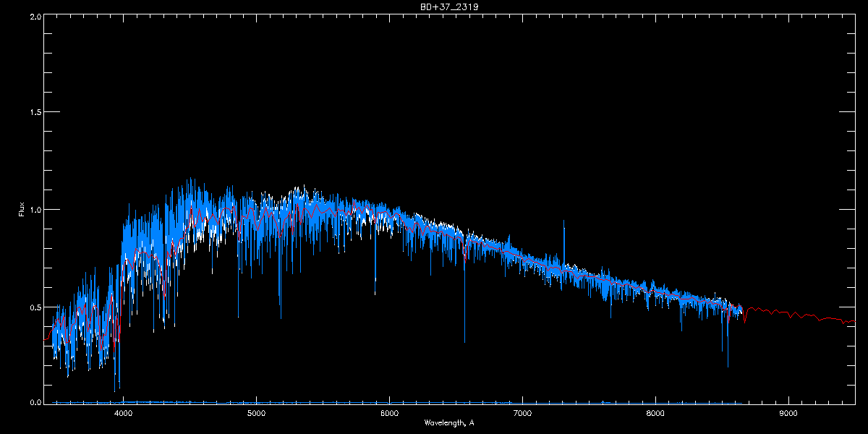This screenshot has height=434, width=868.
Task: Click the bottom of the absorption line just left of 6000
Action: [375, 294]
